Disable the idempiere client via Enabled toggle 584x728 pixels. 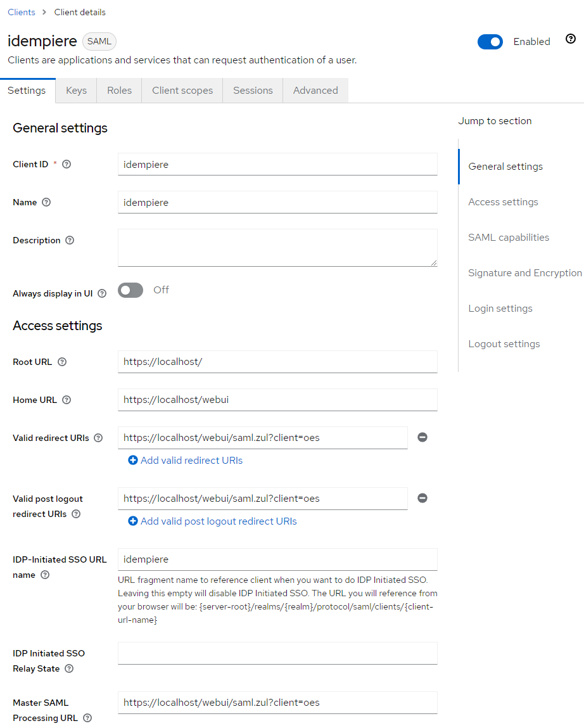pyautogui.click(x=490, y=41)
